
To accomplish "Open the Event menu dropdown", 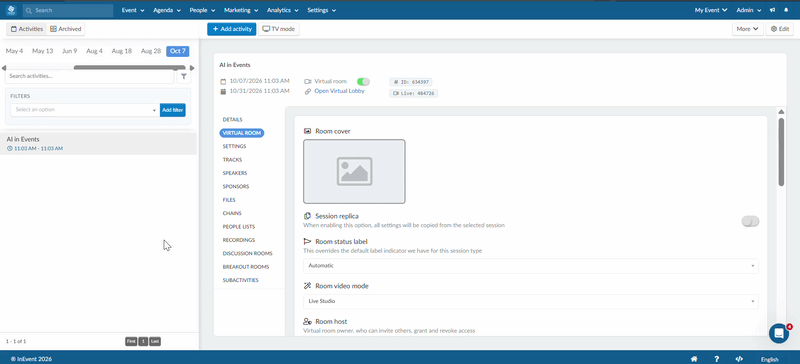I will coord(133,10).
